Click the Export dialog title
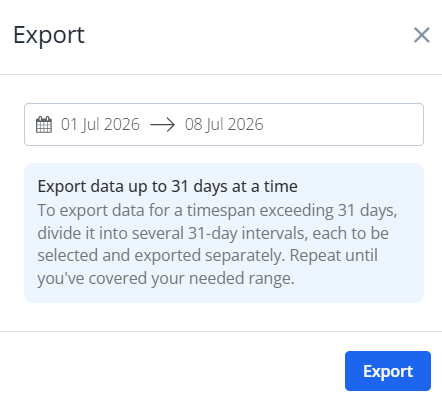Image resolution: width=442 pixels, height=403 pixels. coord(49,35)
